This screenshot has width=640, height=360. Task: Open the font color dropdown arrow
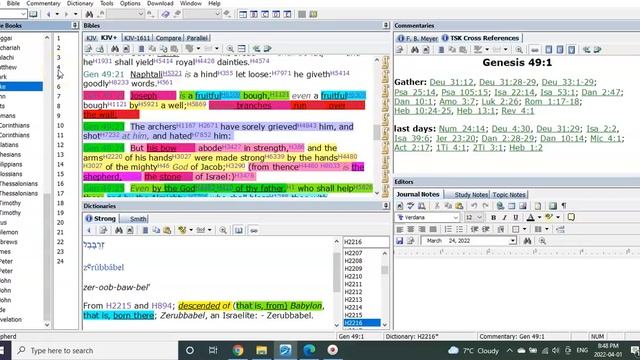click(539, 217)
